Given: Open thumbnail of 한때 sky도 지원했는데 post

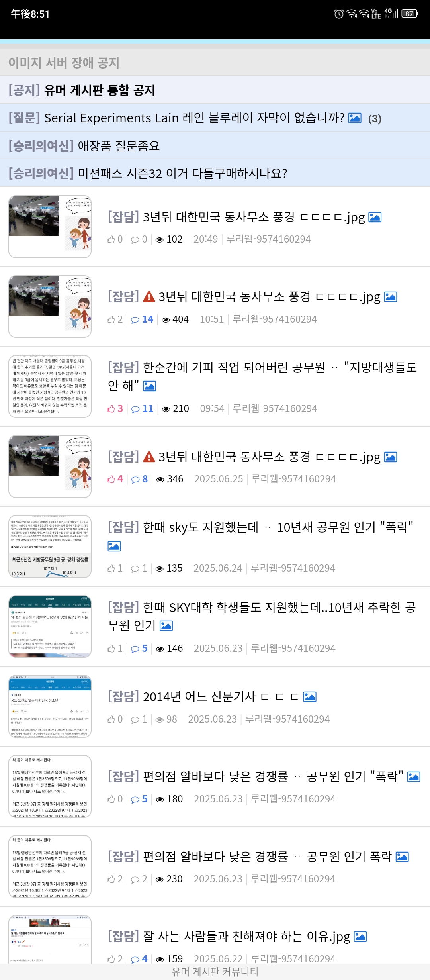Looking at the screenshot, I should 50,547.
